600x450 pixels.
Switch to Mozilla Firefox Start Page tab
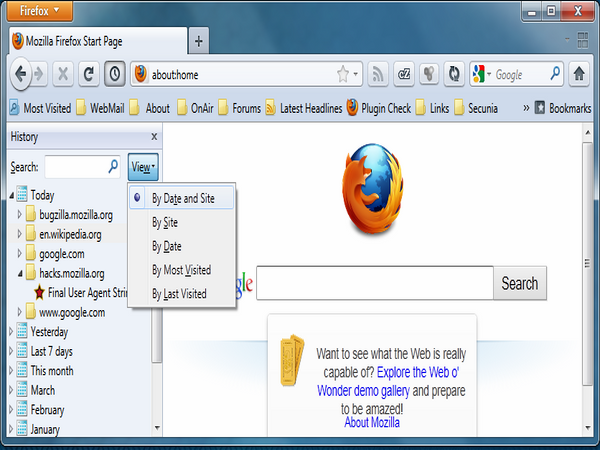pyautogui.click(x=95, y=41)
